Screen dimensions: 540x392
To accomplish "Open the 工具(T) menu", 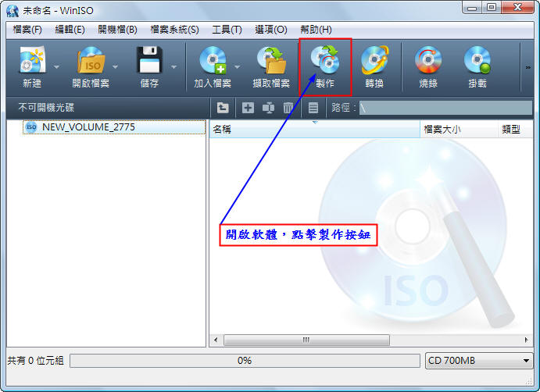I will 227,30.
